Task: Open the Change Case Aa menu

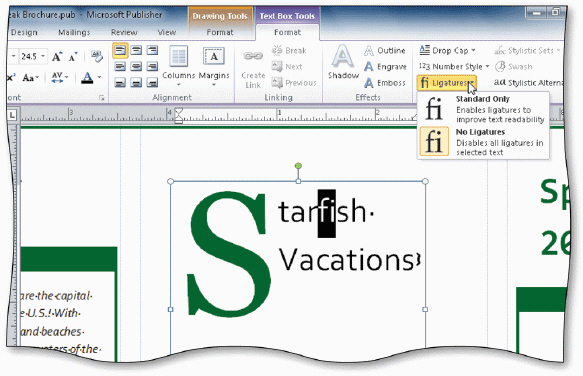Action: click(30, 78)
